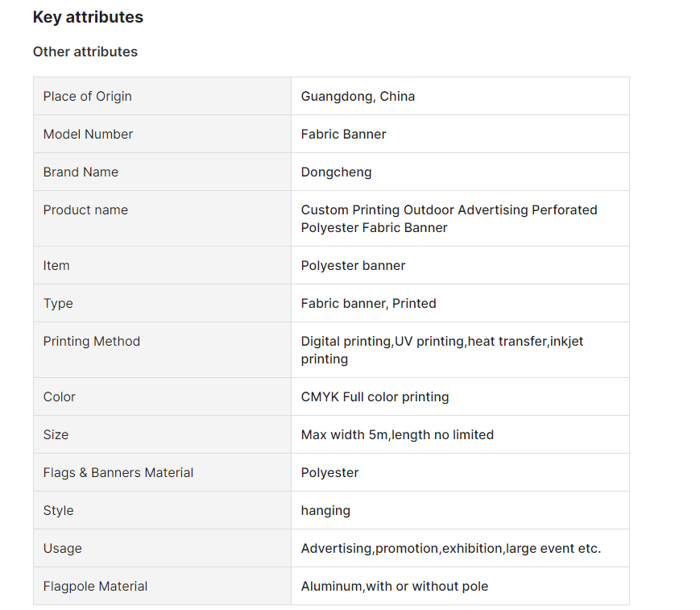700x610 pixels.
Task: Select the Aluminum, with or without pole value
Action: [x=395, y=587]
